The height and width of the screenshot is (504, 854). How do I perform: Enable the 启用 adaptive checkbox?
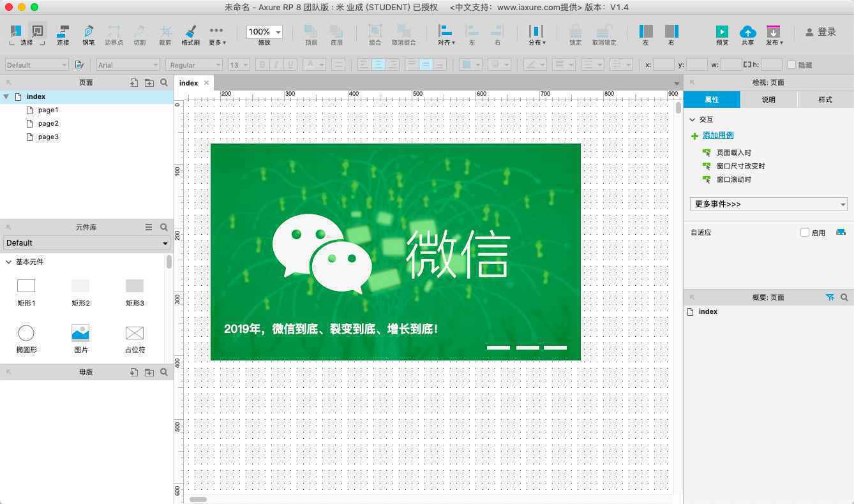tap(805, 232)
